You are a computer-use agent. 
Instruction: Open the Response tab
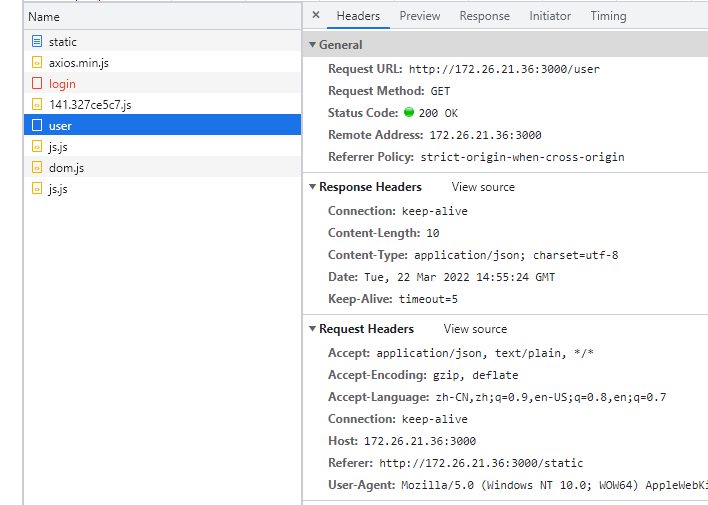(x=484, y=16)
